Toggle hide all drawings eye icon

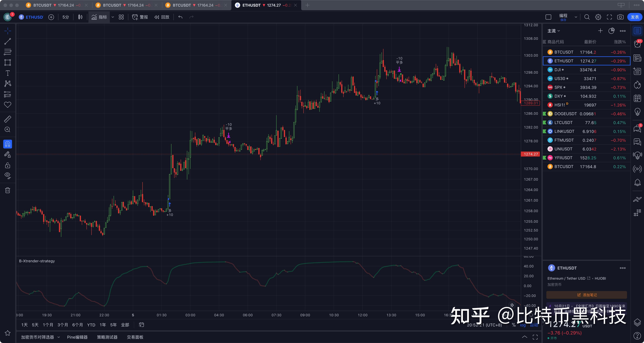[x=7, y=176]
